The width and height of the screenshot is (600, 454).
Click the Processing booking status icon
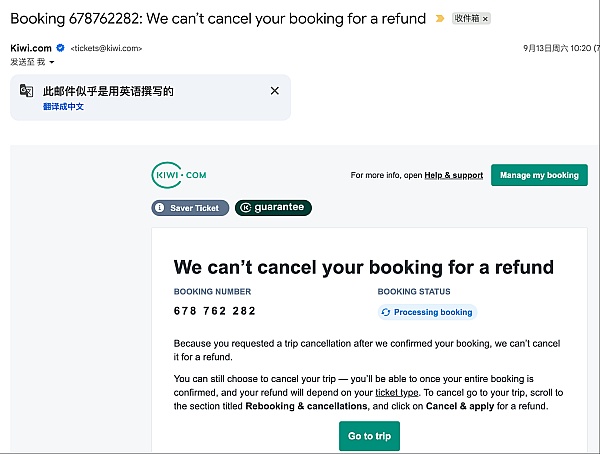coord(386,312)
